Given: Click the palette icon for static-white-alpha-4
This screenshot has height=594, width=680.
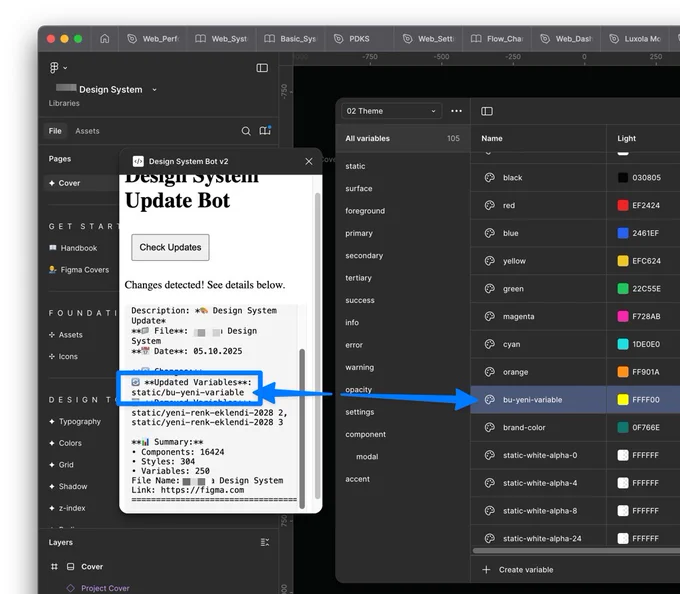Looking at the screenshot, I should tap(490, 483).
